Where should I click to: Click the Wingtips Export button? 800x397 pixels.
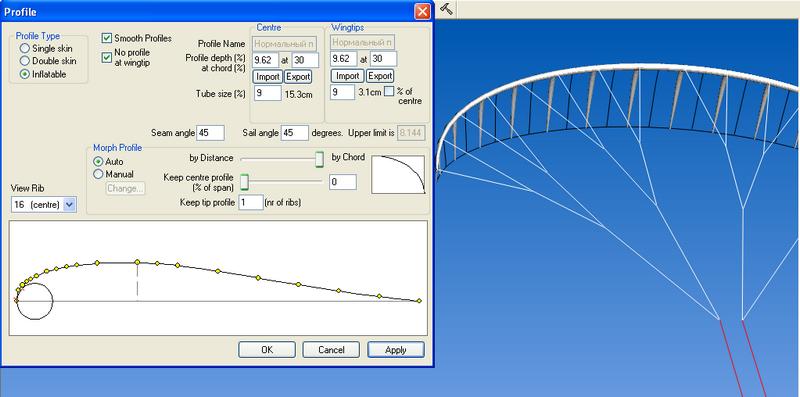coord(380,76)
